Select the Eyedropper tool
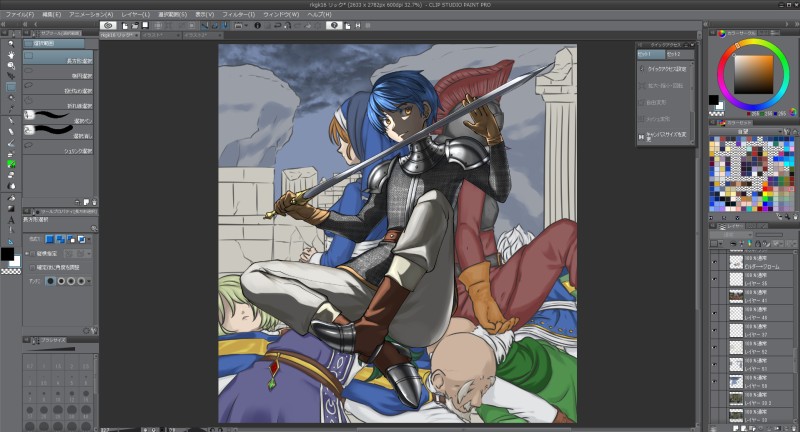 coord(11,109)
